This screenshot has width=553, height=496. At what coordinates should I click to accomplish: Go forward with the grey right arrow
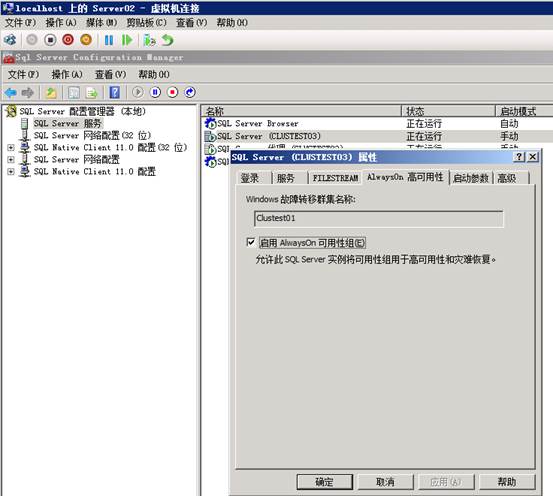28,93
